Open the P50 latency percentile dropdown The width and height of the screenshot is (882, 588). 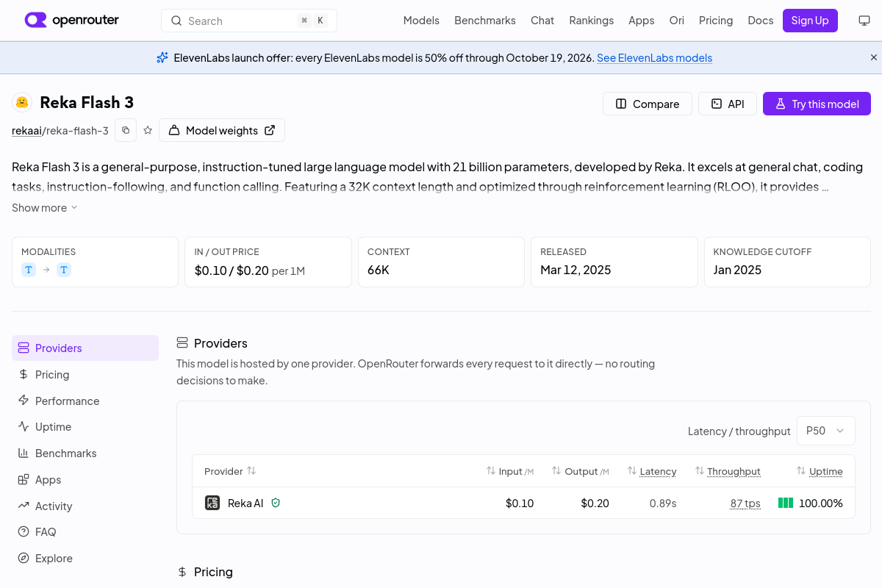(x=826, y=431)
